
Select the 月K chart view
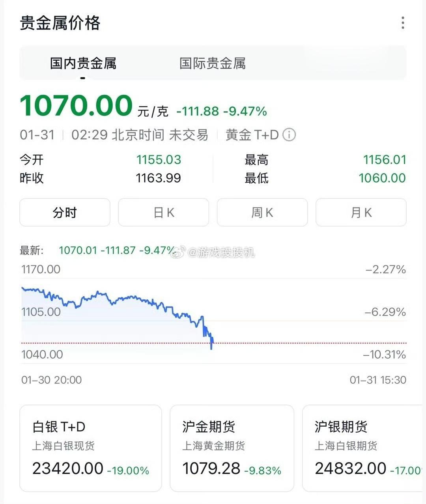(x=361, y=213)
